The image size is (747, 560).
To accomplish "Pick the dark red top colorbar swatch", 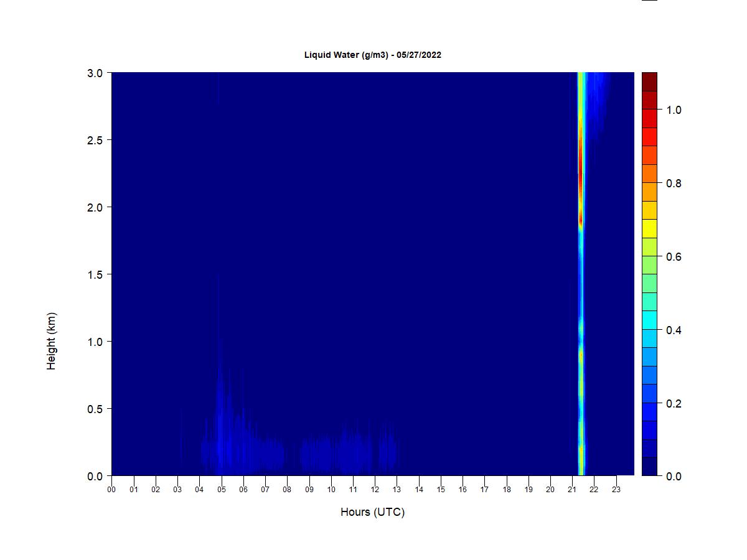I will click(x=649, y=82).
